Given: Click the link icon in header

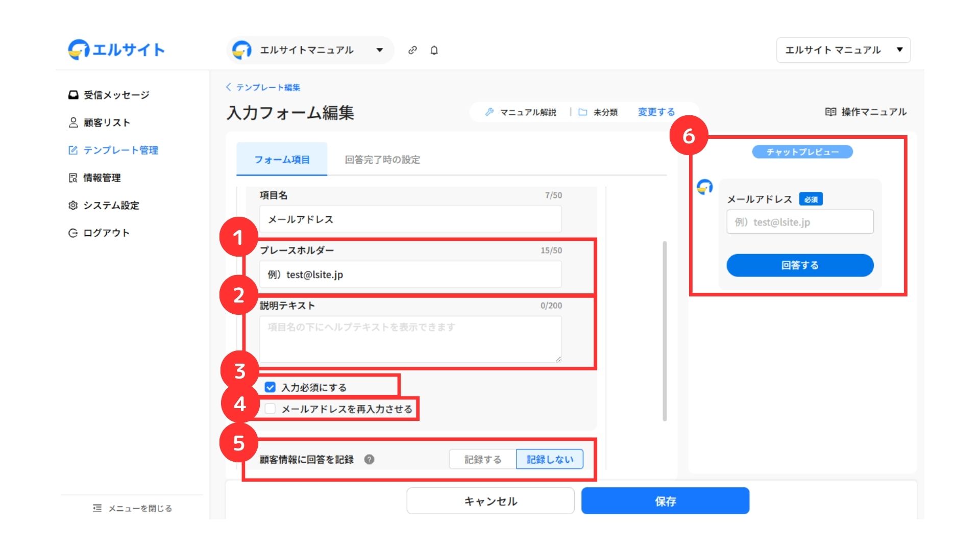Looking at the screenshot, I should 412,50.
